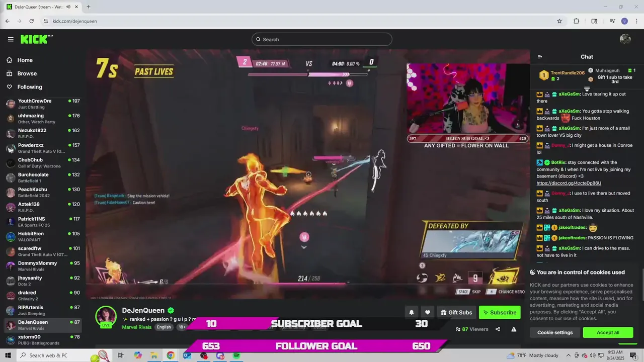Open jhaysanity channel in sidebar
The width and height of the screenshot is (644, 362).
(43, 281)
